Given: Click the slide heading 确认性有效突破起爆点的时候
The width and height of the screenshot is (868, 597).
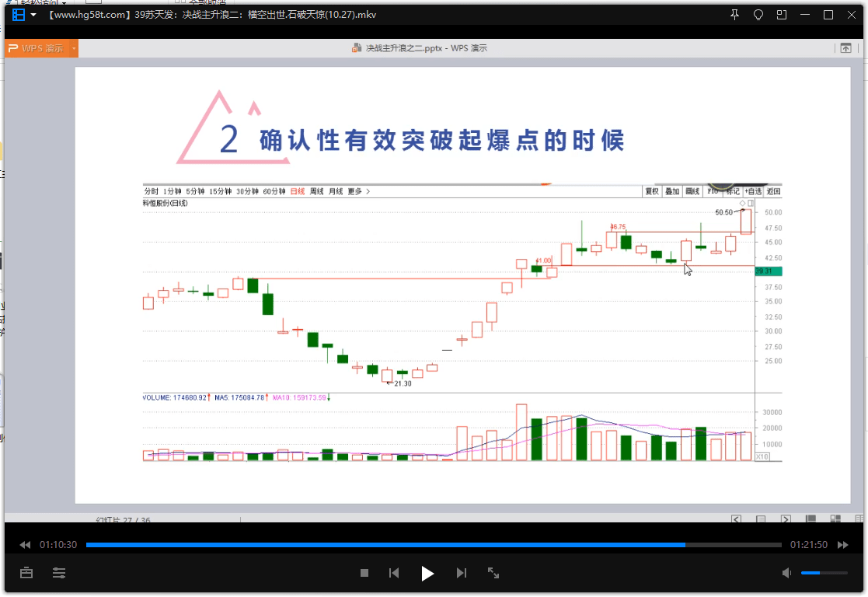Looking at the screenshot, I should 442,140.
